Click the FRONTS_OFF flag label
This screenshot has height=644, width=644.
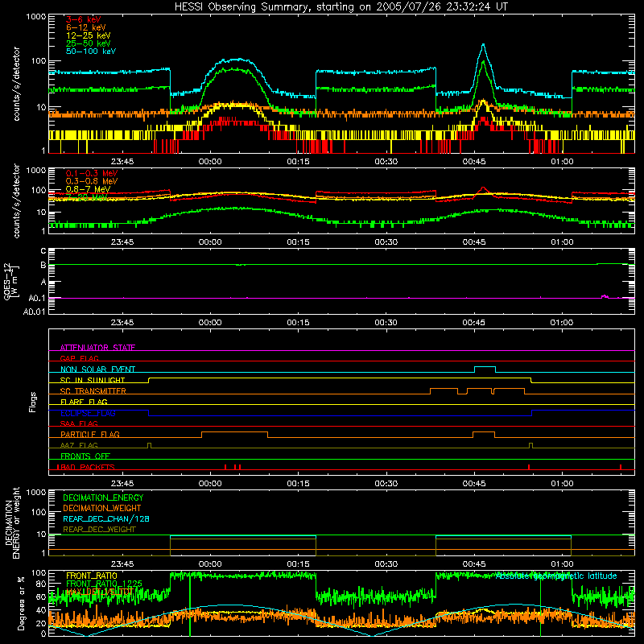85,456
